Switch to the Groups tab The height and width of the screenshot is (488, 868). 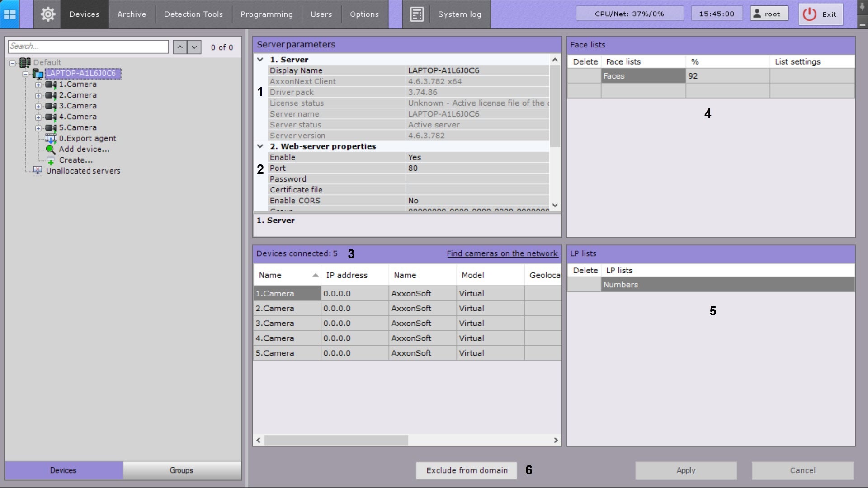click(x=181, y=470)
